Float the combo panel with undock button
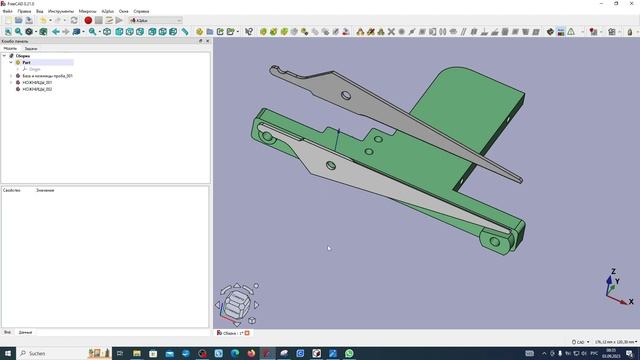640x360 pixels. (x=200, y=41)
